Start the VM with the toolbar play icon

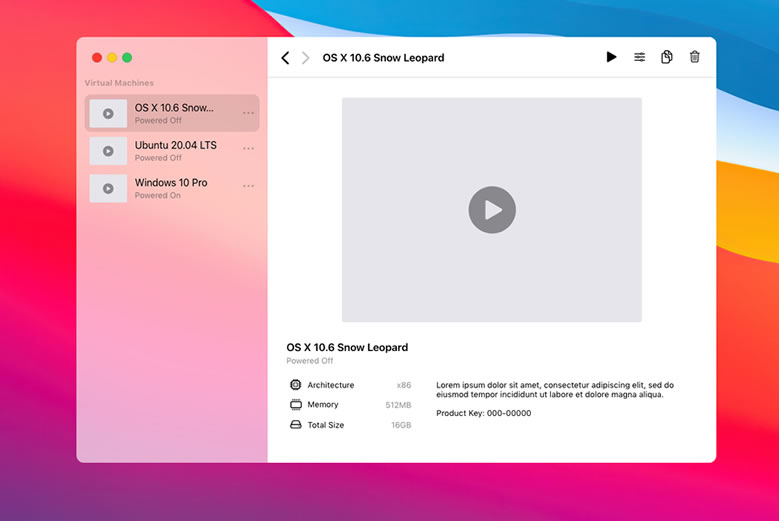(x=611, y=57)
